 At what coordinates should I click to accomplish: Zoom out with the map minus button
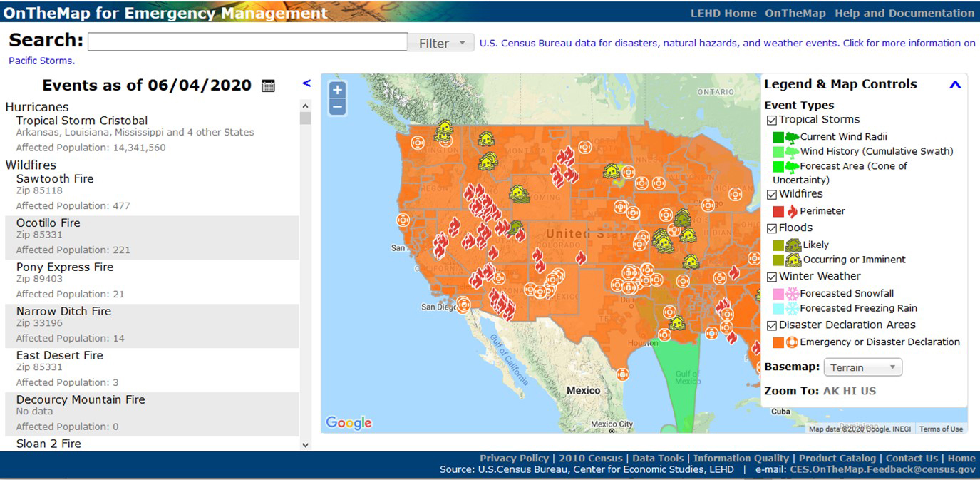(x=338, y=107)
